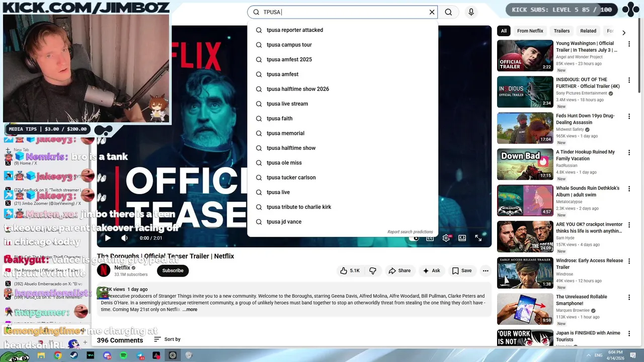The height and width of the screenshot is (362, 644).
Task: Subscribe to the Netflix channel
Action: pos(173,270)
